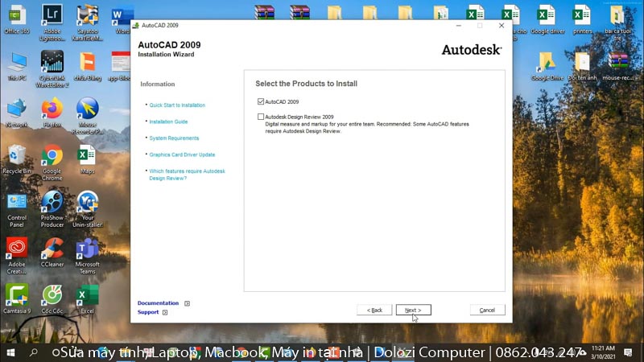
Task: Open the notification center icon
Action: point(628,352)
